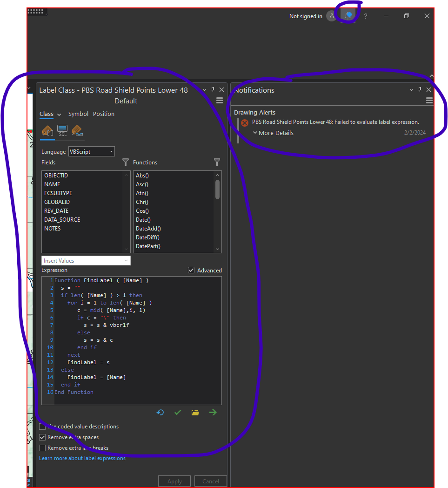Export expression with green arrow icon
The height and width of the screenshot is (488, 448).
tap(213, 413)
